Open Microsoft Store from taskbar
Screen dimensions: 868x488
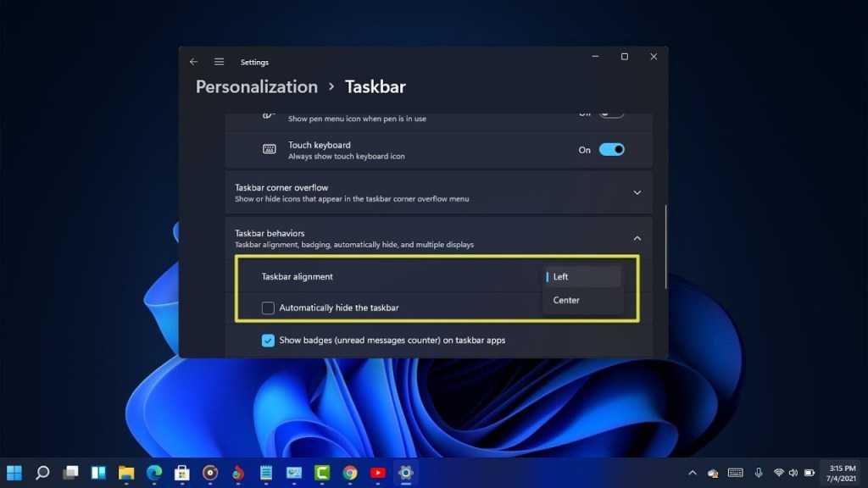pos(182,473)
